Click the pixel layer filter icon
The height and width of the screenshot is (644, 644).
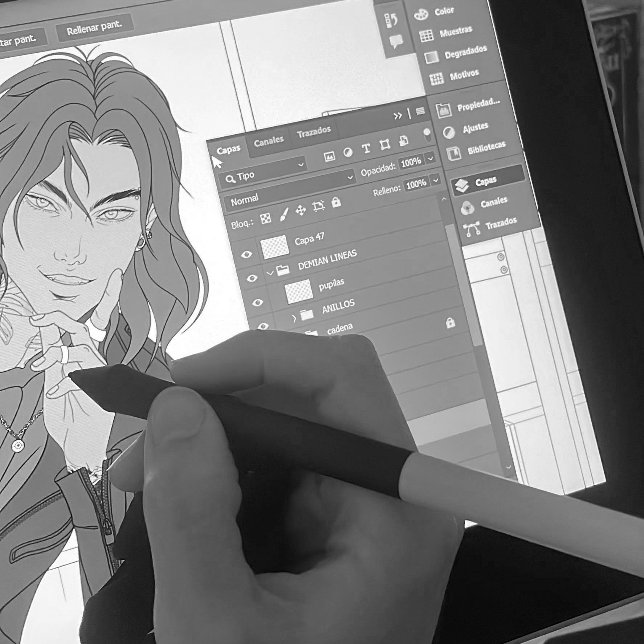[x=329, y=156]
